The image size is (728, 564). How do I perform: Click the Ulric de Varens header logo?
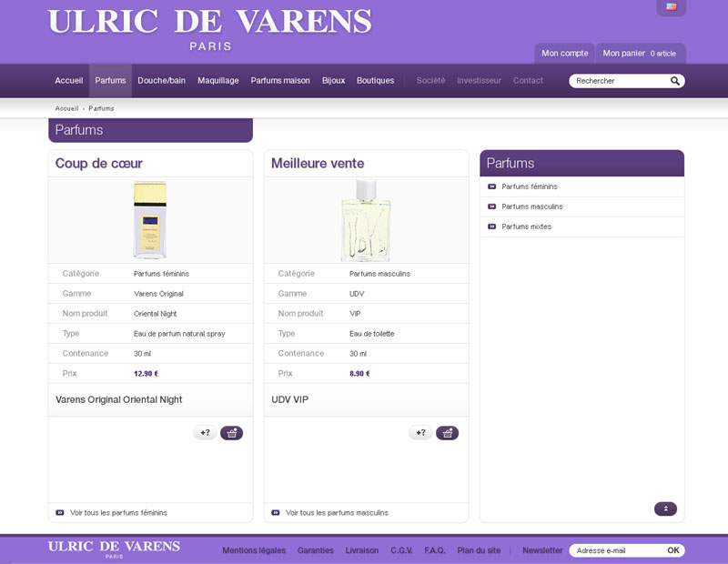pos(210,29)
